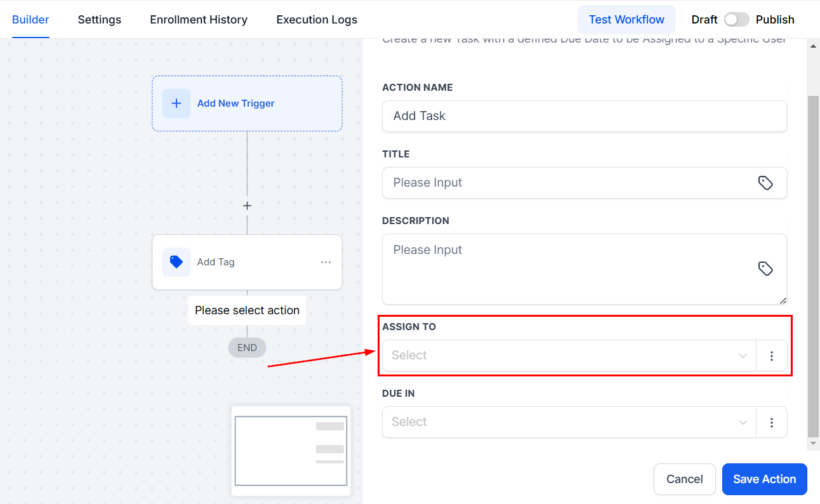Toggle the Draft/Publish switch
This screenshot has width=820, height=504.
click(x=736, y=20)
